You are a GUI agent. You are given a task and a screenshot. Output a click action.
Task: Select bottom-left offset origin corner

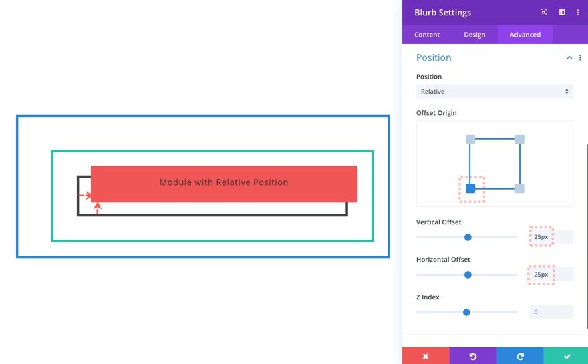point(470,188)
